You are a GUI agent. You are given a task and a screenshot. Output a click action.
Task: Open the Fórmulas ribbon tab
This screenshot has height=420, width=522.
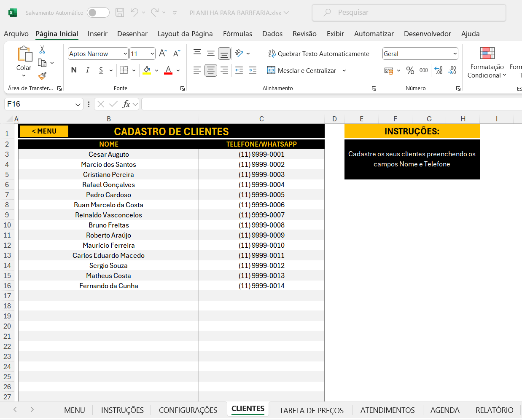pos(237,34)
